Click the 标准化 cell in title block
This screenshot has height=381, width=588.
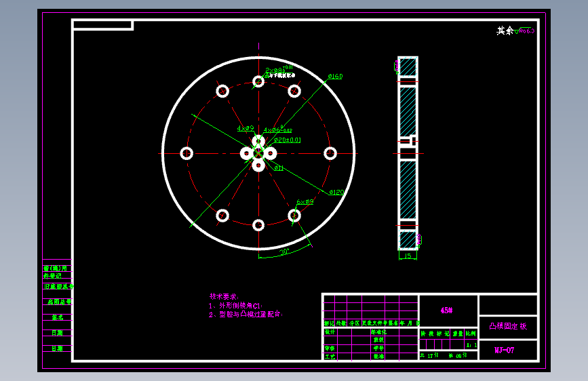coord(378,332)
